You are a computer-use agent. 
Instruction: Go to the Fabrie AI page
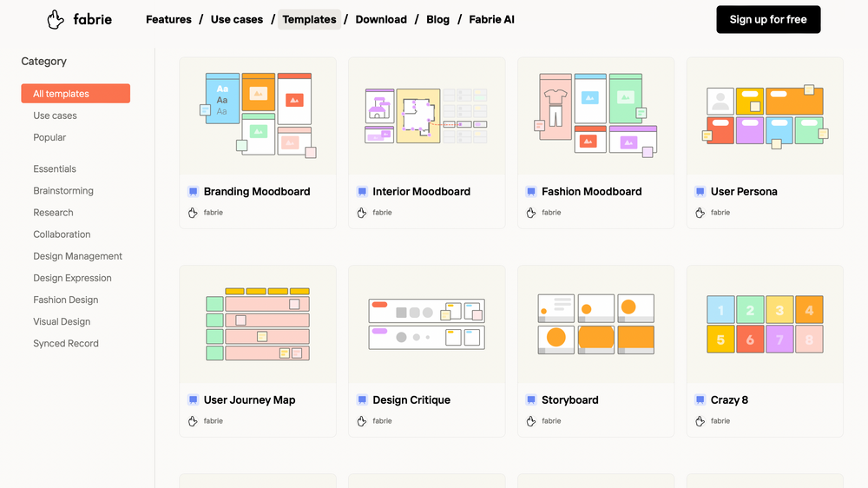tap(491, 19)
